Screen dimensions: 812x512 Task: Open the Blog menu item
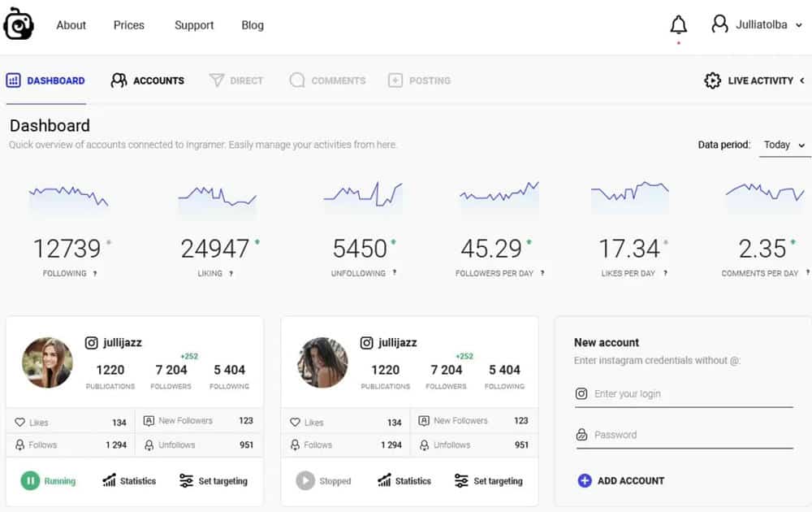click(253, 25)
